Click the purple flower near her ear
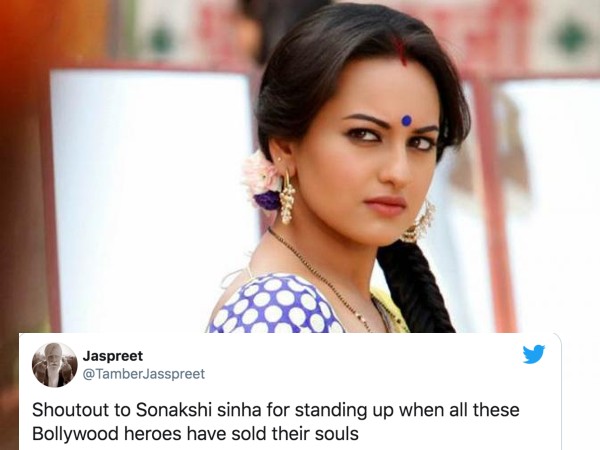600x450 pixels. click(x=266, y=201)
